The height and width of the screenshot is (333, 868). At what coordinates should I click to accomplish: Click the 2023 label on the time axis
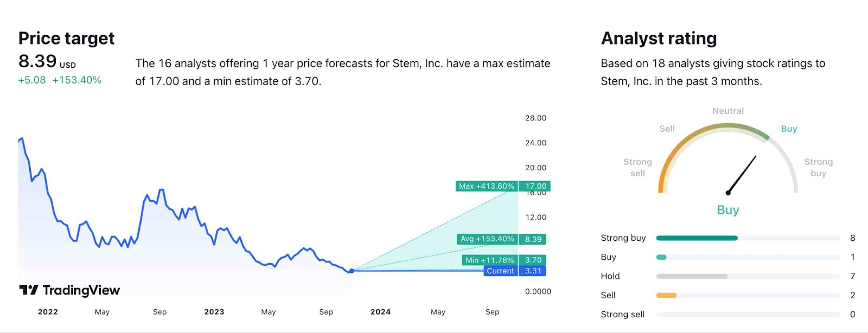214,312
